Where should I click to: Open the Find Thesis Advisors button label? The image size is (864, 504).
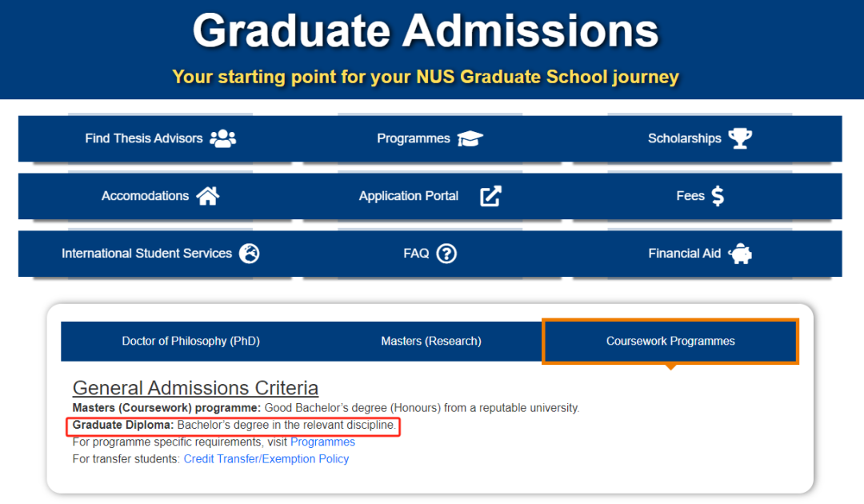[x=144, y=138]
